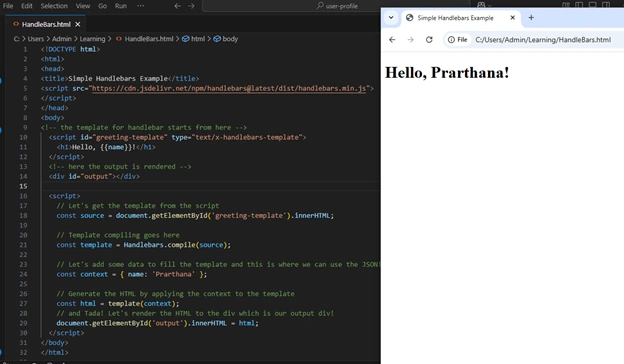Open the jsdelivr handlebars CDN link
The width and height of the screenshot is (624, 364).
229,88
